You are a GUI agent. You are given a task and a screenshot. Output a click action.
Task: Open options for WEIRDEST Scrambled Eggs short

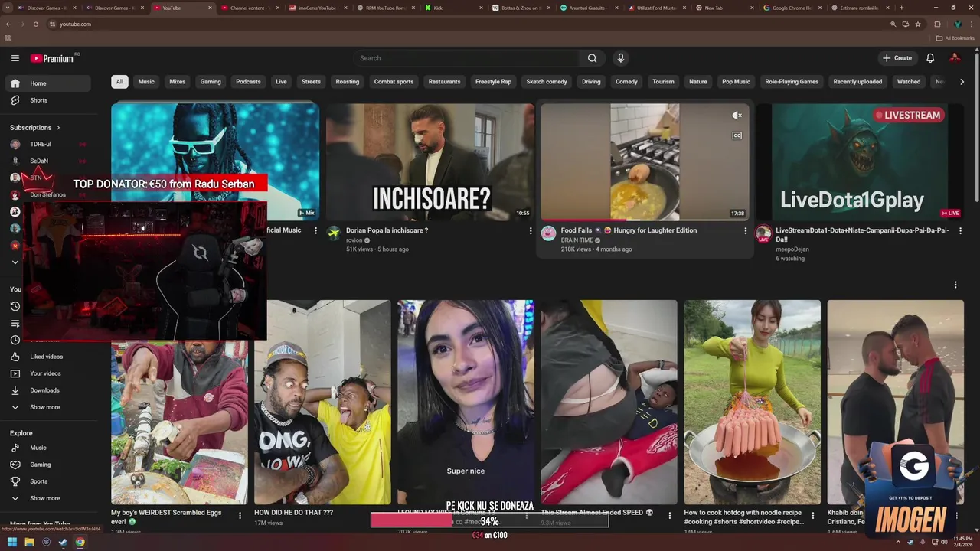point(240,516)
